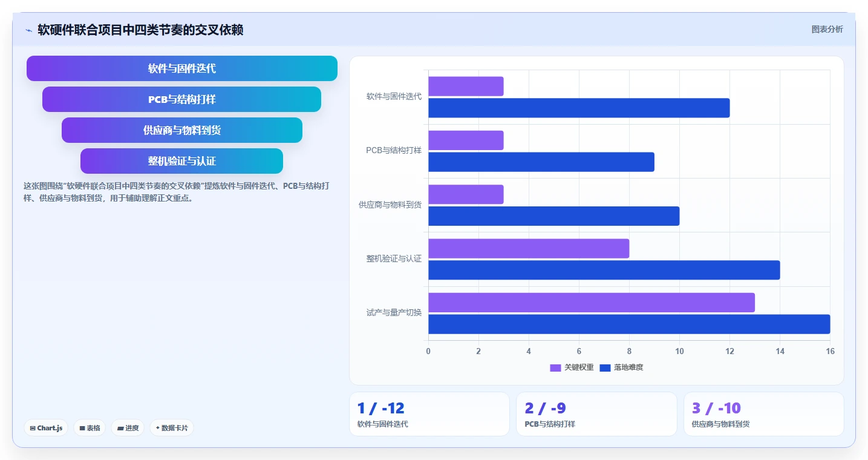
Task: Click the x-axis tick label 16
Action: [x=830, y=351]
